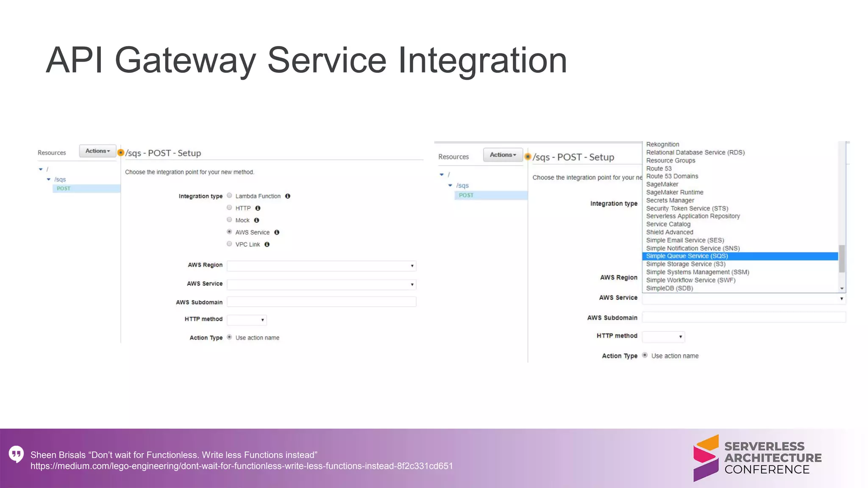Image resolution: width=868 pixels, height=488 pixels.
Task: Click the service list scrollbar thumb
Action: (842, 258)
